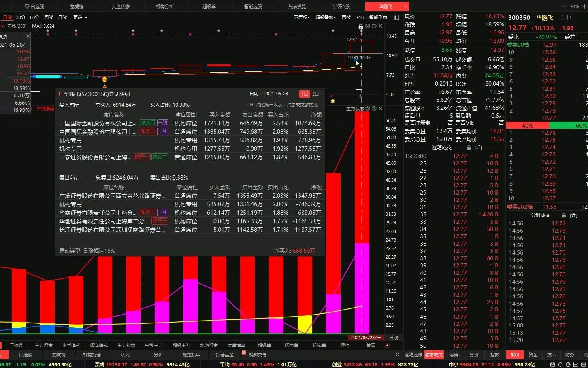Open the bottom 机构持仓 tab

[x=92, y=355]
